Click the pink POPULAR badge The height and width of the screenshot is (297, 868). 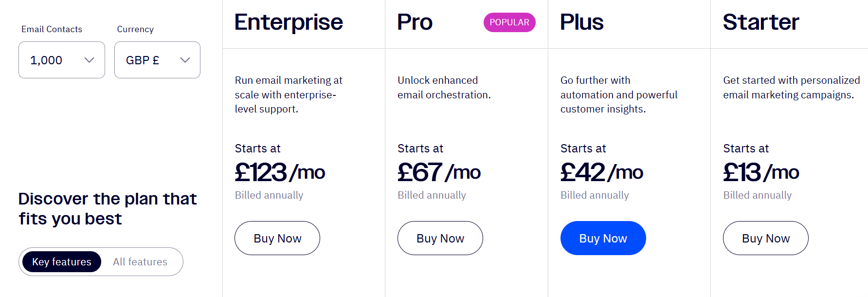509,22
